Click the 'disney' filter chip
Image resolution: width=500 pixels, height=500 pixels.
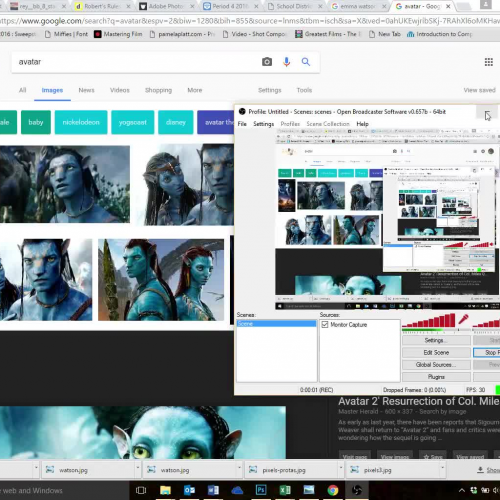coord(176,122)
